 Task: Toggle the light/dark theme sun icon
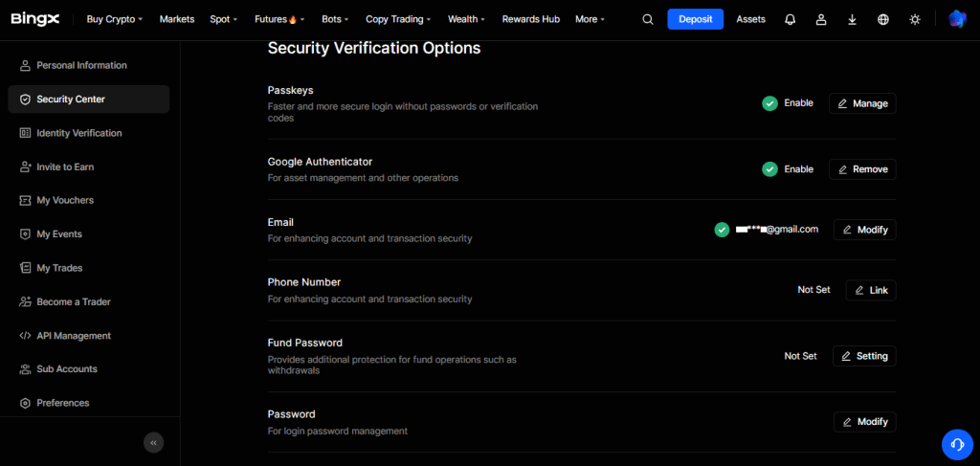915,19
